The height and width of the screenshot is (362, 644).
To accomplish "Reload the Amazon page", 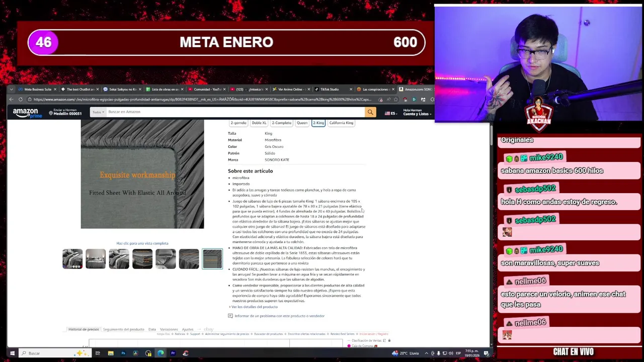I will coord(21,100).
